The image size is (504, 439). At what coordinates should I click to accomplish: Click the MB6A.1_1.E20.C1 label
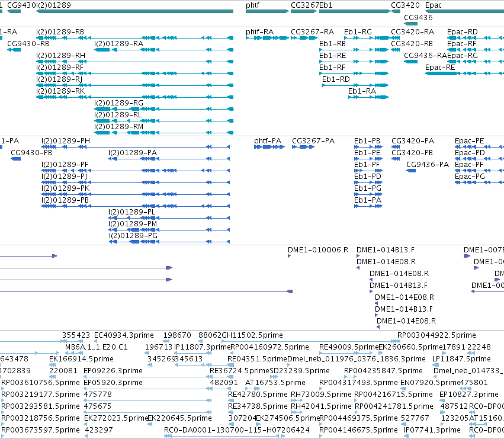tap(96, 347)
